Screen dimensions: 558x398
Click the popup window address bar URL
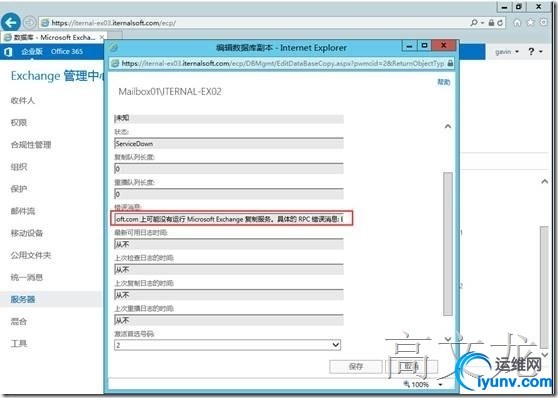coord(283,63)
